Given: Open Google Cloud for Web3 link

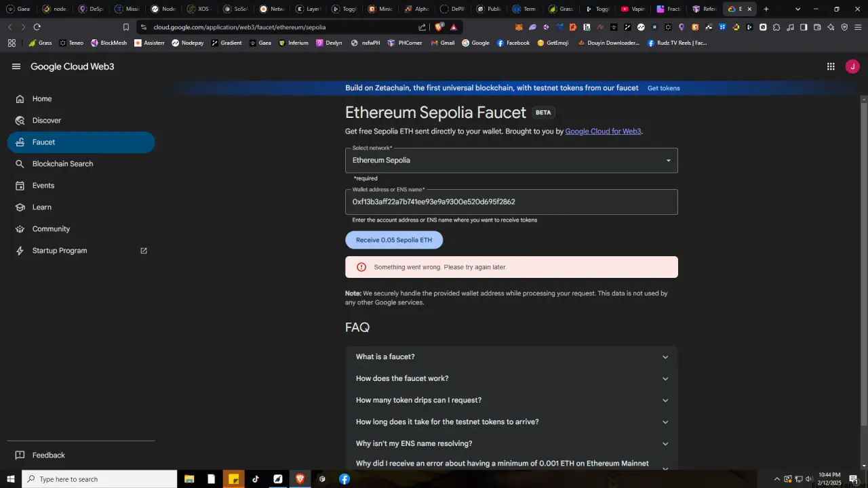Looking at the screenshot, I should point(603,131).
